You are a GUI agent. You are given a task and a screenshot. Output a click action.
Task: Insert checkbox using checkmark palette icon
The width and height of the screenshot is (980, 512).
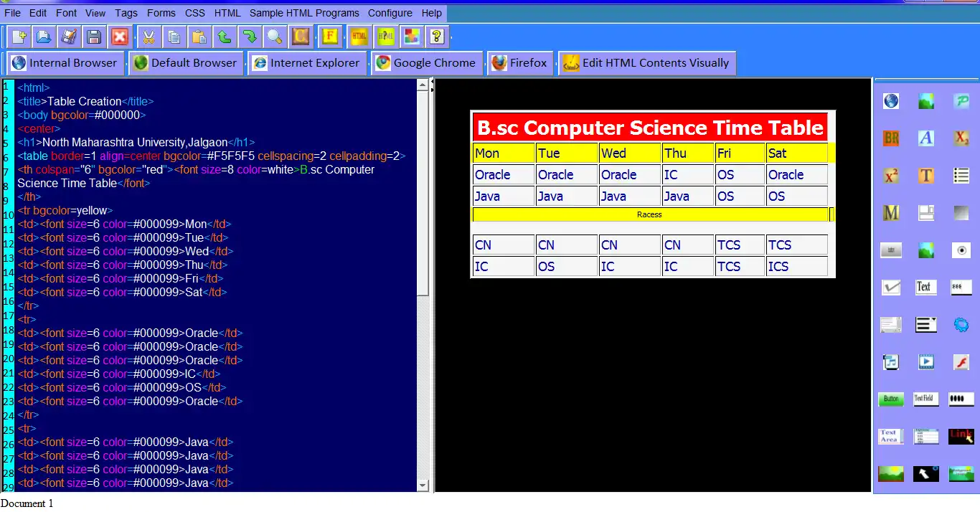891,288
